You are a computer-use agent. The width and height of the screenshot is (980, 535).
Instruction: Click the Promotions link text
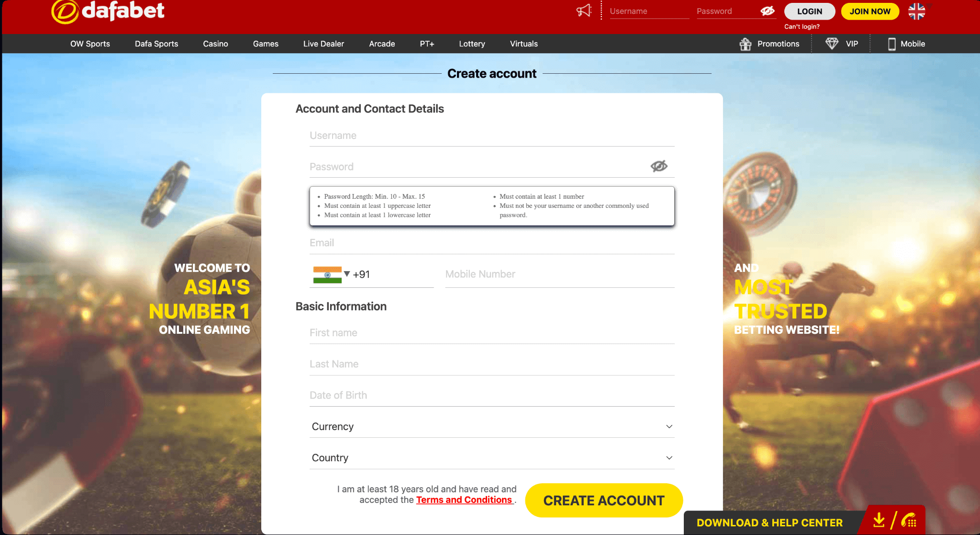(x=778, y=44)
